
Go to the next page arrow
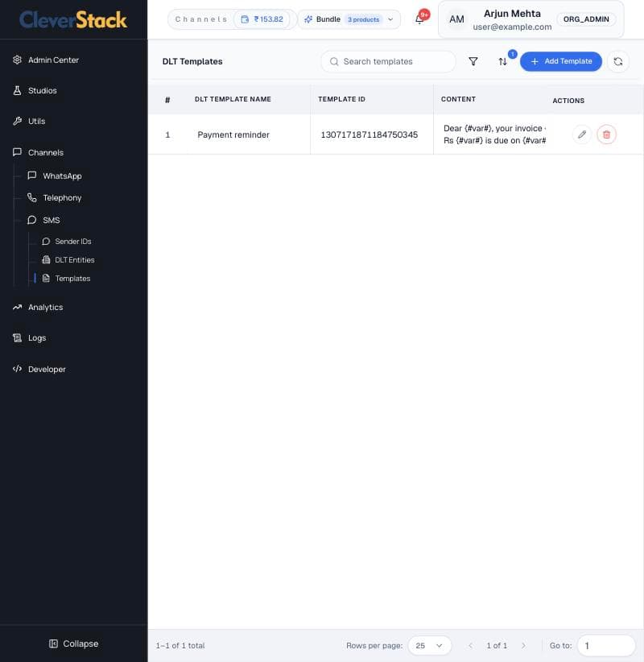tap(523, 646)
